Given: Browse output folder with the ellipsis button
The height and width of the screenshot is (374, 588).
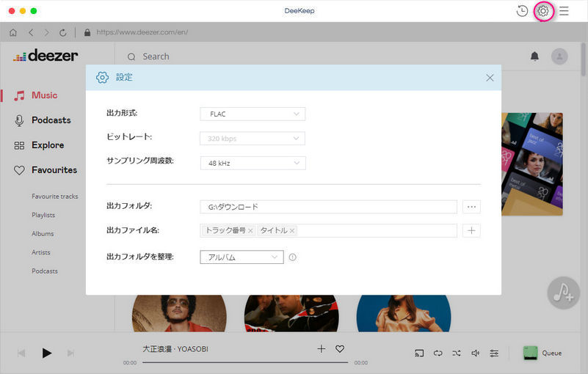Looking at the screenshot, I should [471, 207].
